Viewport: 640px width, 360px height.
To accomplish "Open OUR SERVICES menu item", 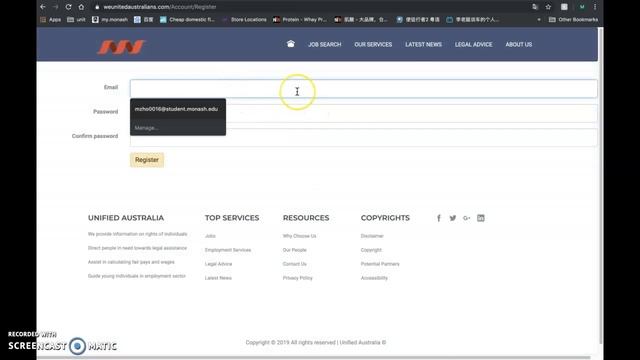I will tap(373, 44).
